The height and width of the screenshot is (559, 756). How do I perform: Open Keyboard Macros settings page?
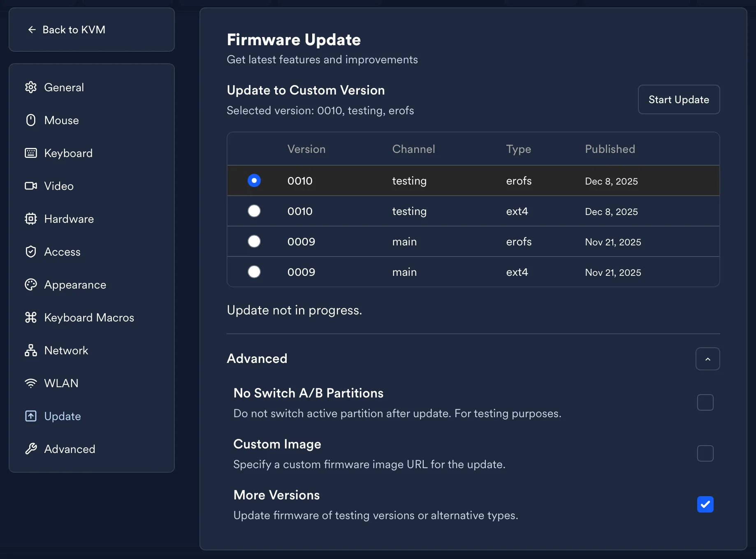click(x=89, y=317)
